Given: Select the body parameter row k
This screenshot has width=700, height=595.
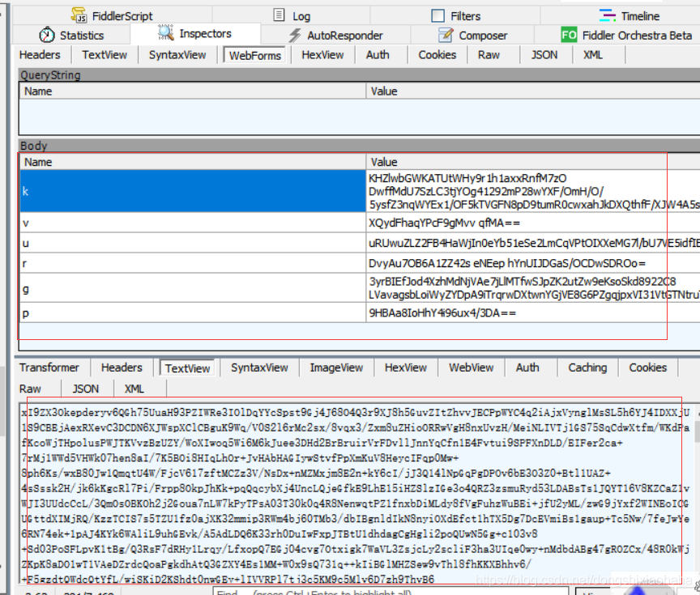Looking at the screenshot, I should point(360,191).
